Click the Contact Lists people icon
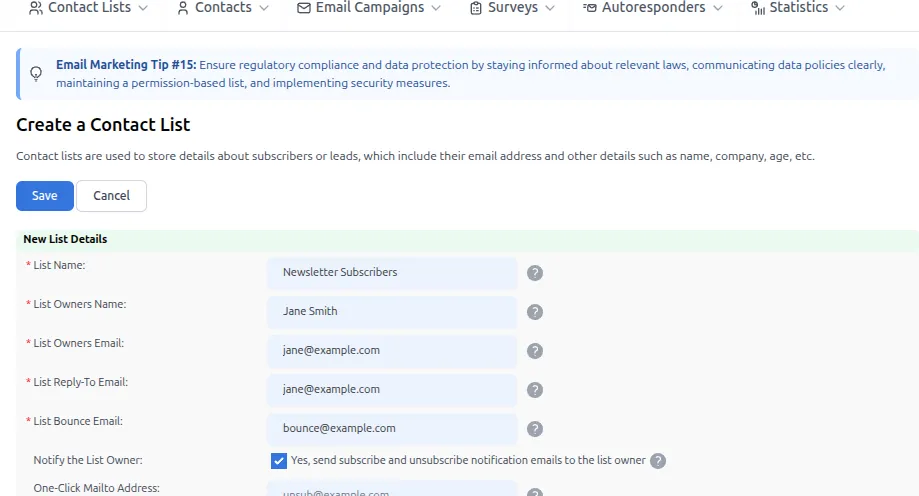The image size is (919, 496). pos(36,8)
